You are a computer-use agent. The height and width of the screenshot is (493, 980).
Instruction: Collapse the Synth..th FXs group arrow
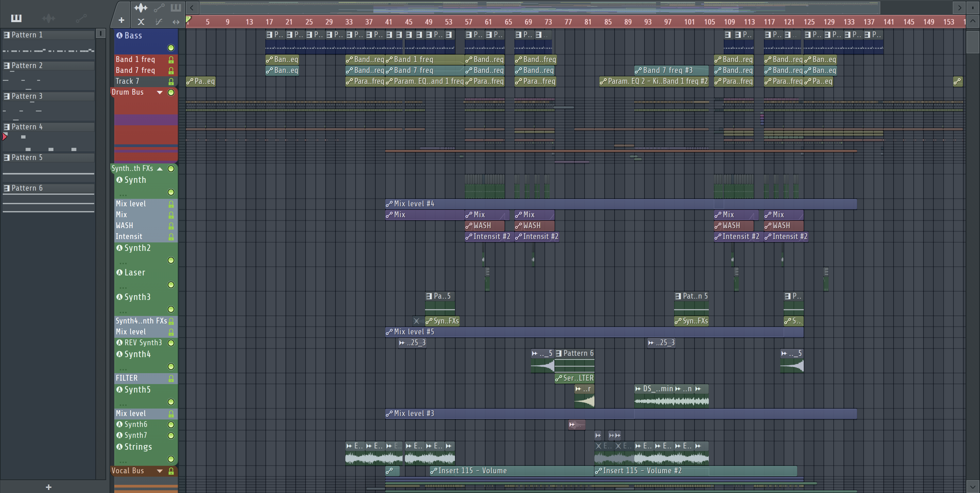pos(160,169)
